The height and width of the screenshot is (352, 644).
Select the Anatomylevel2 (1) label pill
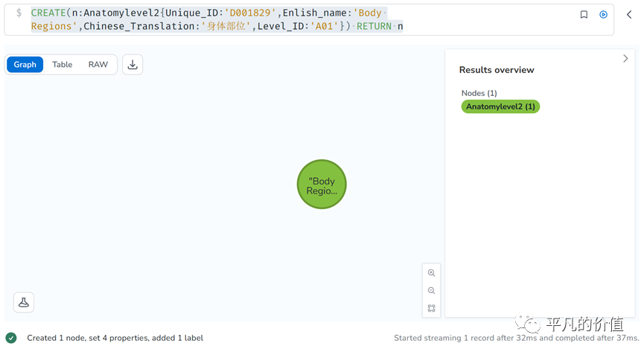(x=500, y=106)
